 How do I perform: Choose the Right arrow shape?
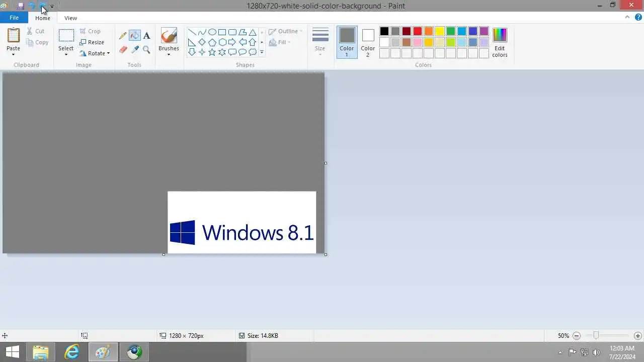click(x=232, y=42)
